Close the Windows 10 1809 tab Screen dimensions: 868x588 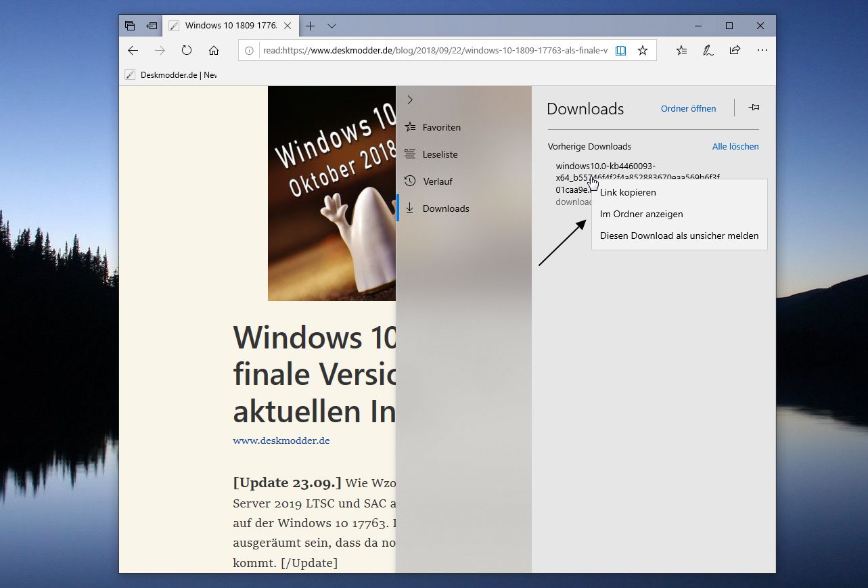point(288,26)
